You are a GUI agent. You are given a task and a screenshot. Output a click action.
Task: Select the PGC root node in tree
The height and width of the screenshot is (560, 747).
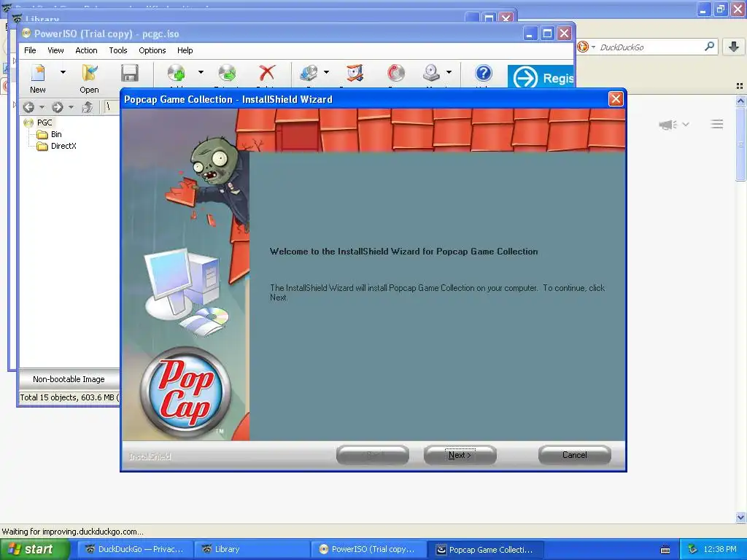(44, 122)
